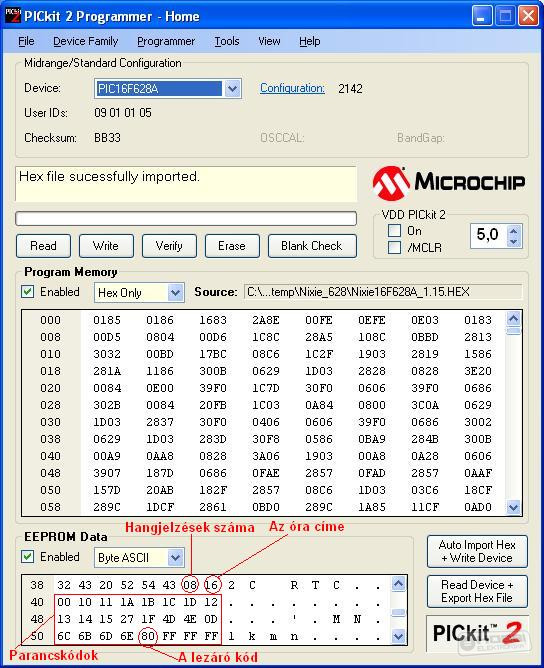Select EEPROM byte 08 in row 38

[190, 585]
